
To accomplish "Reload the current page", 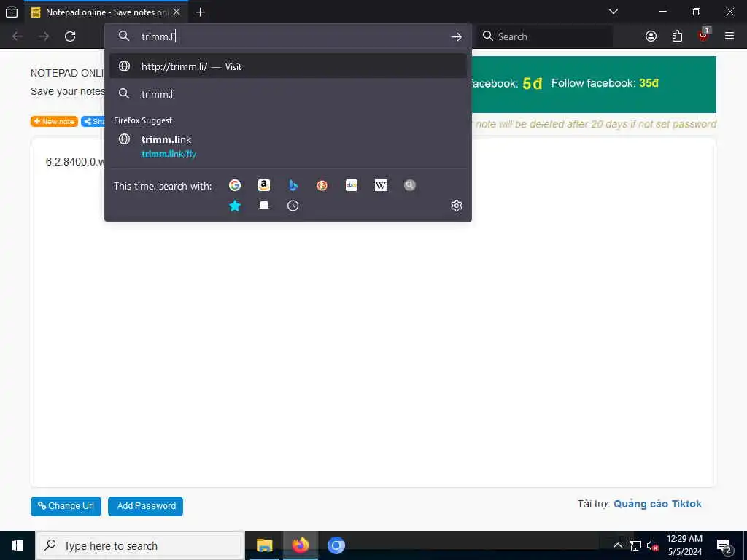I will pyautogui.click(x=70, y=36).
